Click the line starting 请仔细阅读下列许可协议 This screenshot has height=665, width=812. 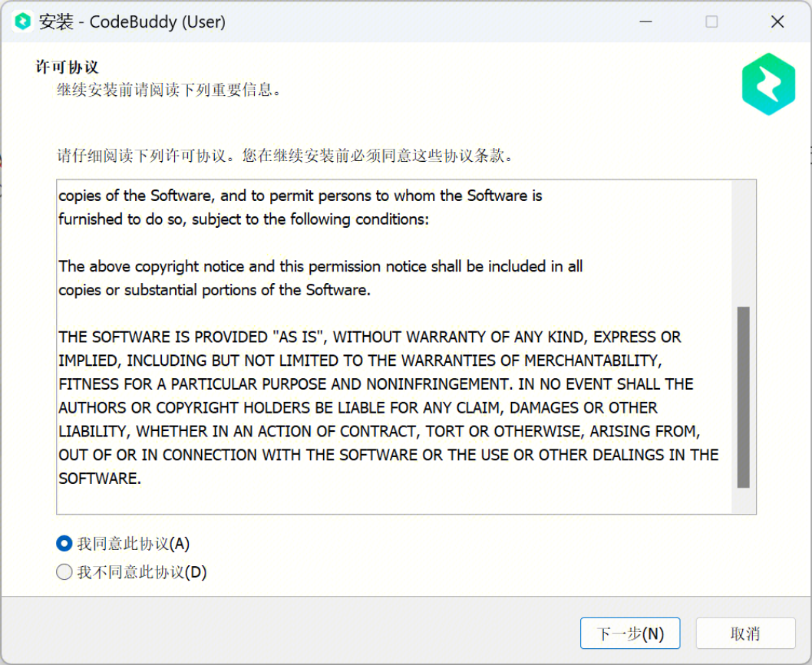click(286, 155)
